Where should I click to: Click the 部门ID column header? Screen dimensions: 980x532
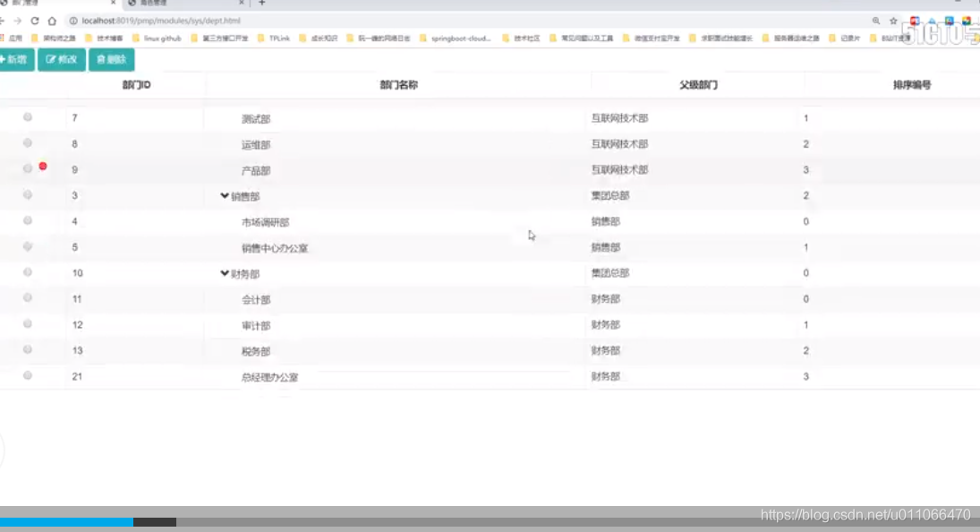tap(136, 85)
